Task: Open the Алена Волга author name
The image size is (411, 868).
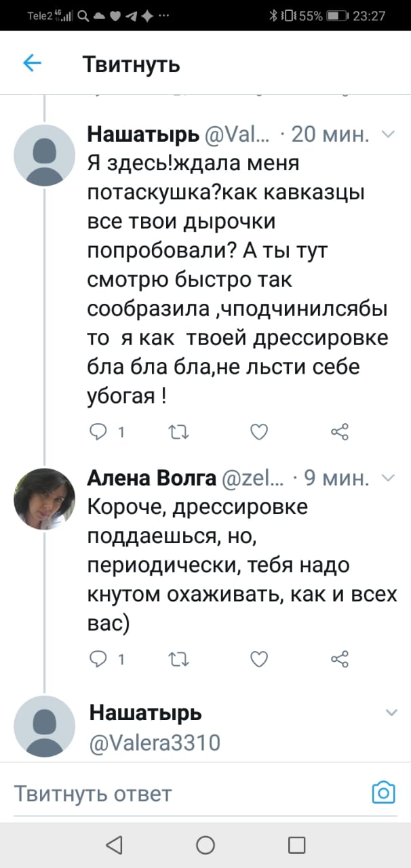Action: click(x=151, y=479)
